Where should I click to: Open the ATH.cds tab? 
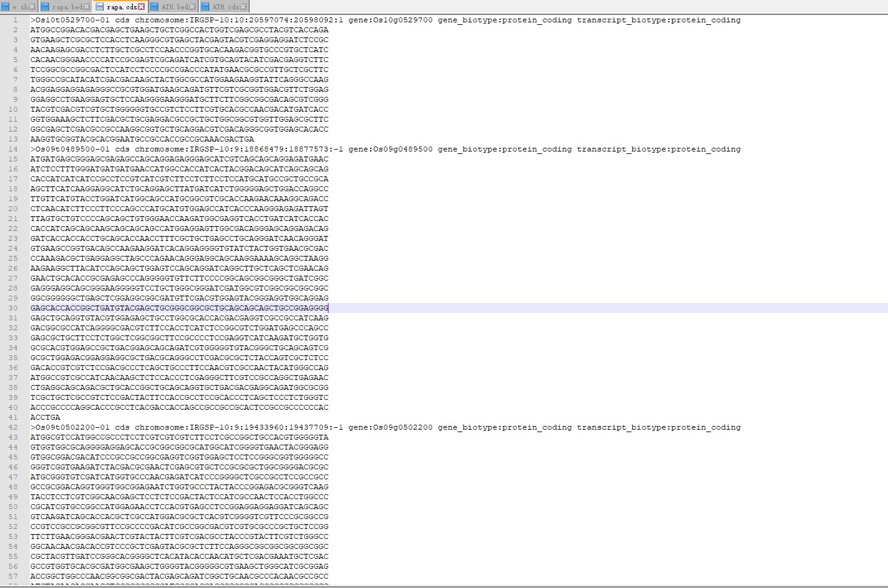point(225,7)
